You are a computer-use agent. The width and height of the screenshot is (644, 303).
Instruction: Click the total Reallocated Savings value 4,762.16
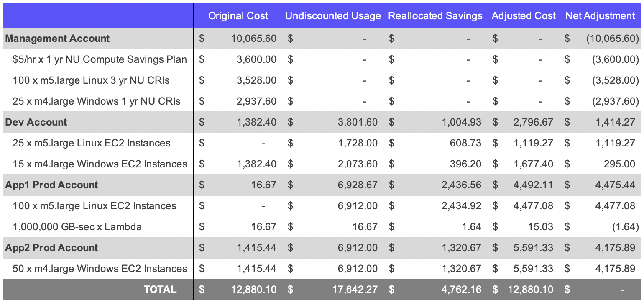pyautogui.click(x=461, y=290)
